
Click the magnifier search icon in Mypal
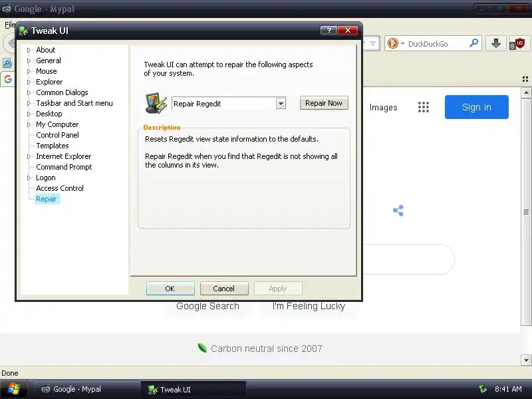tap(473, 43)
